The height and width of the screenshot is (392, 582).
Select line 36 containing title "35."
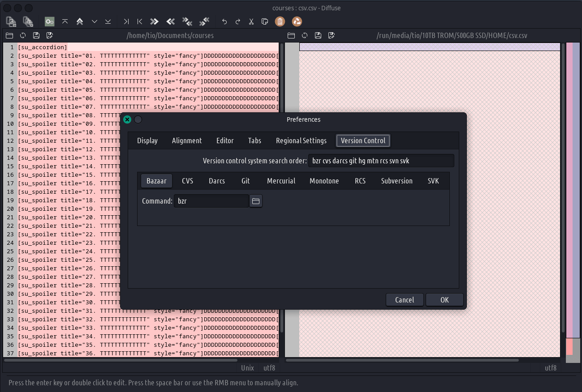click(148, 345)
